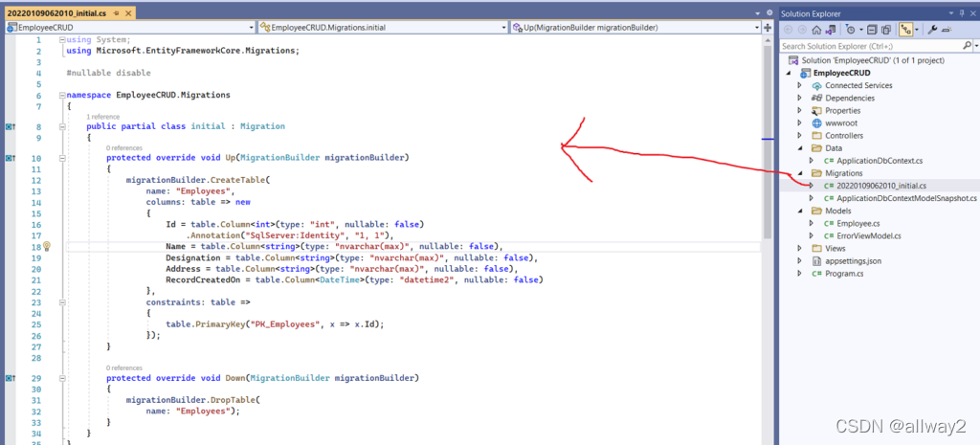
Task: Click the C# icon beside Employee.cs
Action: (x=829, y=224)
